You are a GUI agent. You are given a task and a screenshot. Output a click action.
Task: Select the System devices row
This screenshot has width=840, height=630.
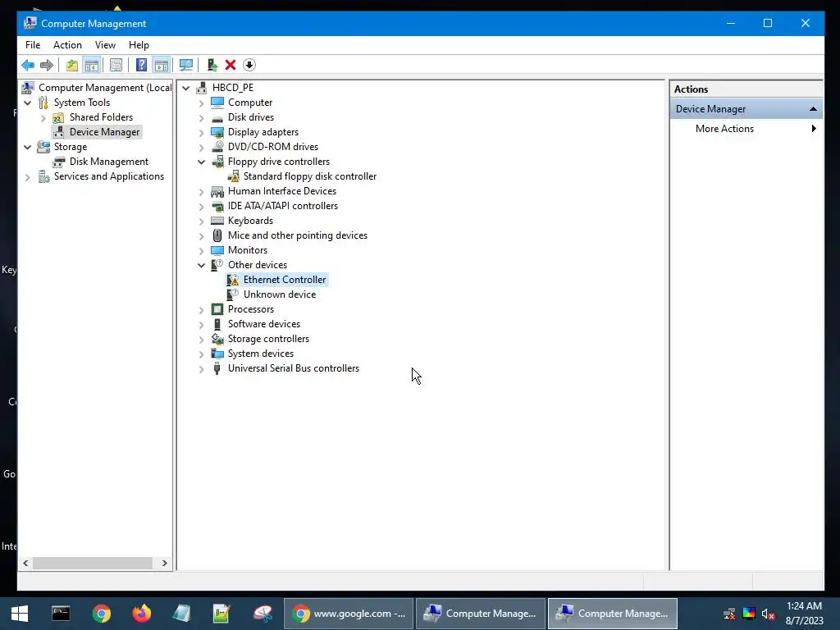pyautogui.click(x=261, y=354)
